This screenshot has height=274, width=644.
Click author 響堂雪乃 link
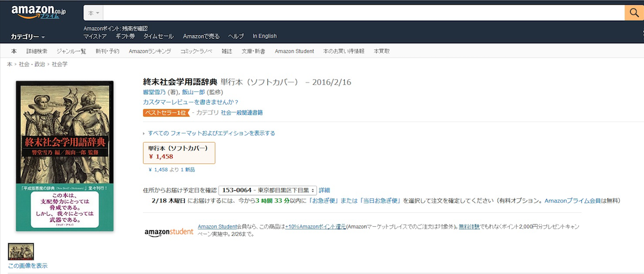pos(154,92)
